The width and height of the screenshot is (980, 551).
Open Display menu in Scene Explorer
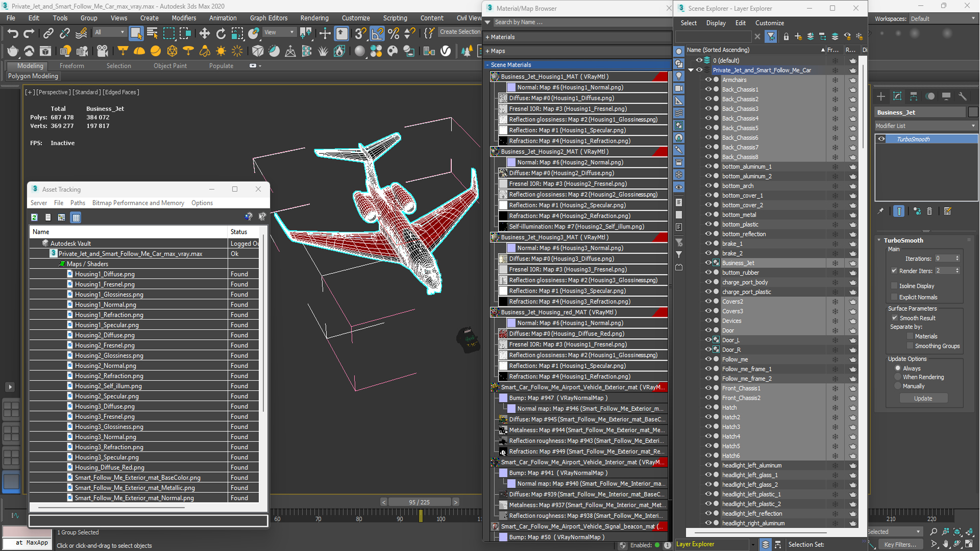point(716,23)
